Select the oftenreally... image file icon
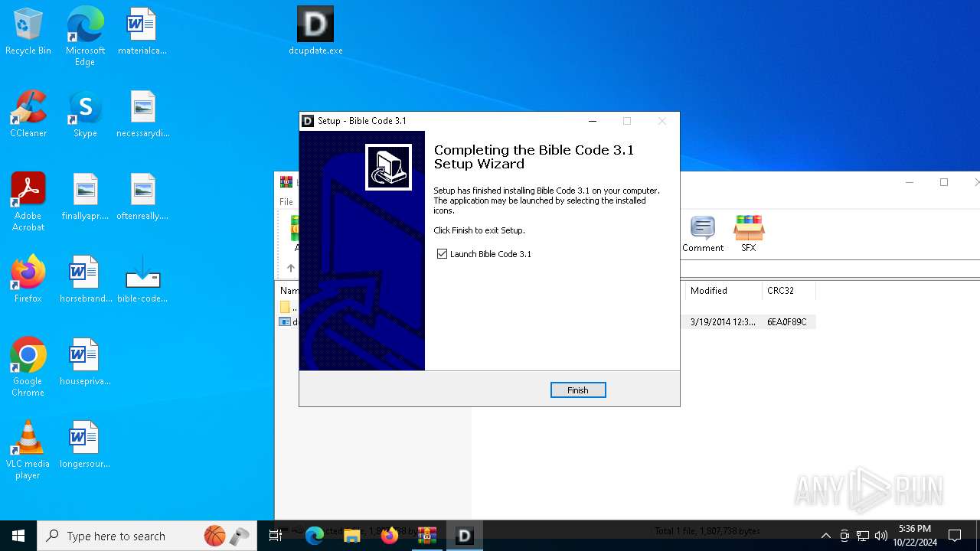The width and height of the screenshot is (980, 551). coord(142,197)
